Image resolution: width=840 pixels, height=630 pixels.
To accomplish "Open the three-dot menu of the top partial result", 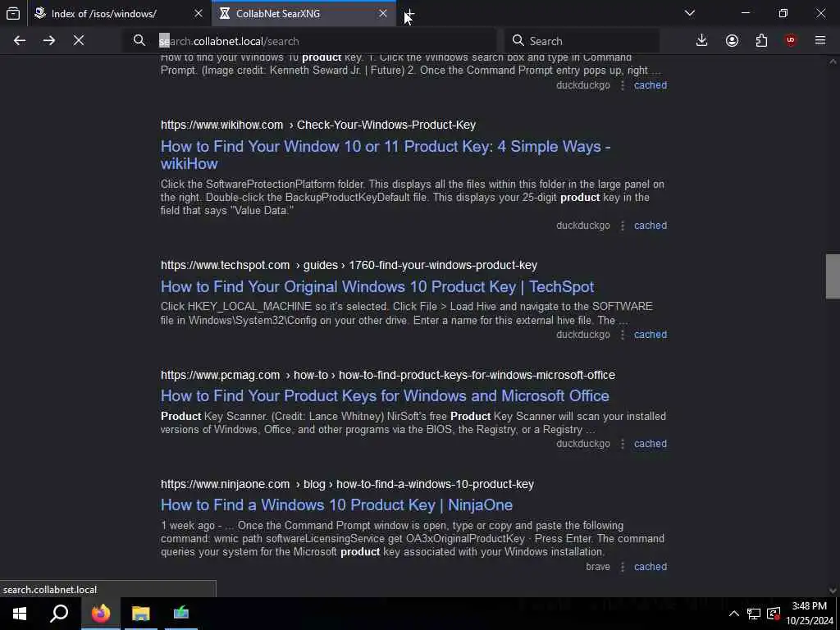I will point(623,85).
